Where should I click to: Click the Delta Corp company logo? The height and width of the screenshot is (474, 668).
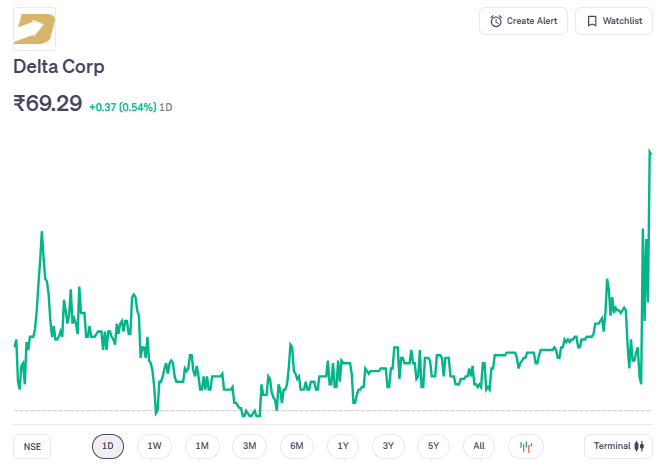[x=34, y=28]
